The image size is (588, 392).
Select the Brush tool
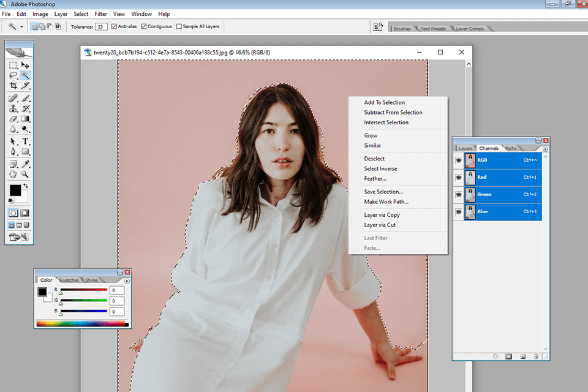coord(25,98)
